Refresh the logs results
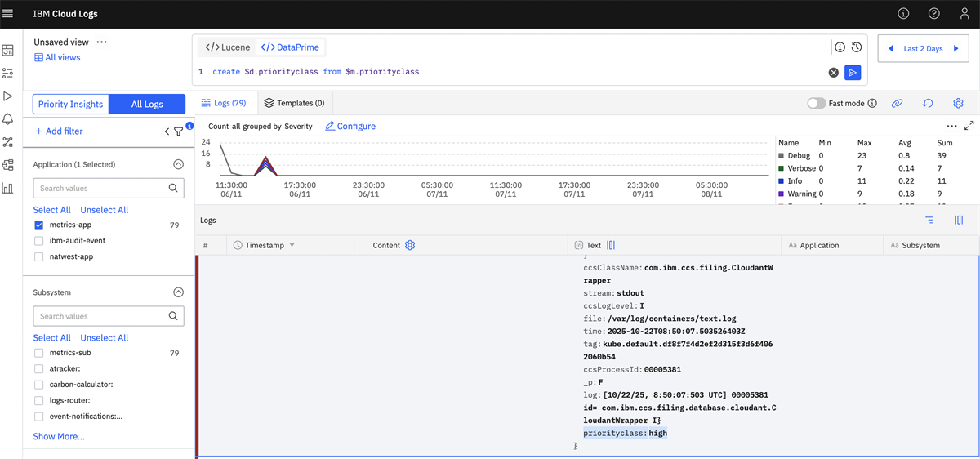 tap(928, 104)
